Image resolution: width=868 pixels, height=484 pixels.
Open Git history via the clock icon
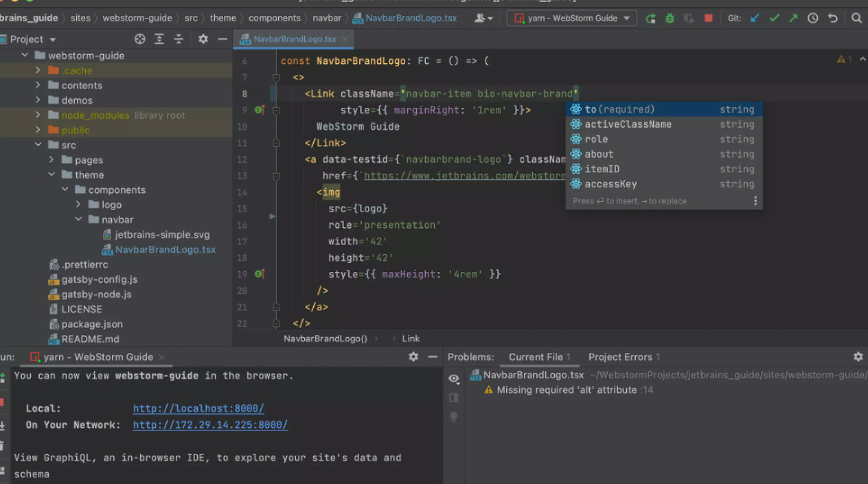813,19
